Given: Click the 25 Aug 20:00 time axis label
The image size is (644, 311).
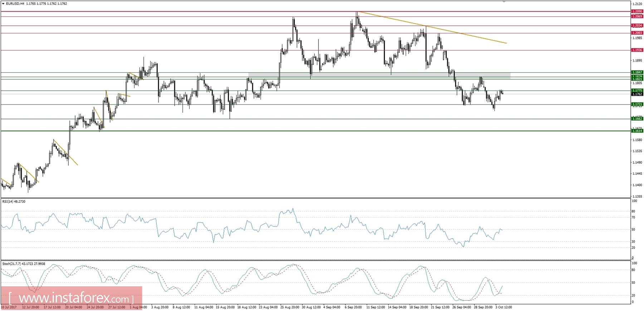Looking at the screenshot, I should [x=289, y=307].
